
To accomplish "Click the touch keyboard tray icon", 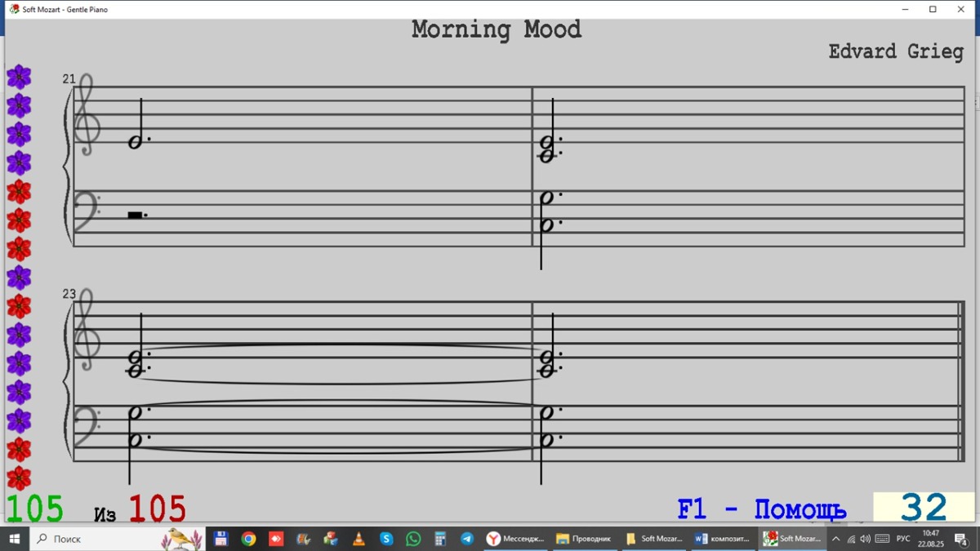I will pos(882,539).
